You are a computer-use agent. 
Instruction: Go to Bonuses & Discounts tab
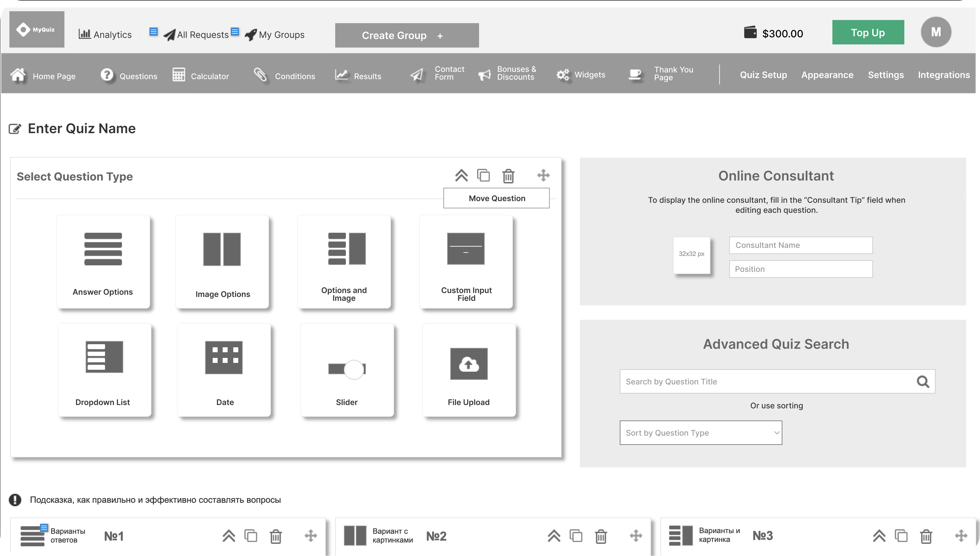(508, 73)
